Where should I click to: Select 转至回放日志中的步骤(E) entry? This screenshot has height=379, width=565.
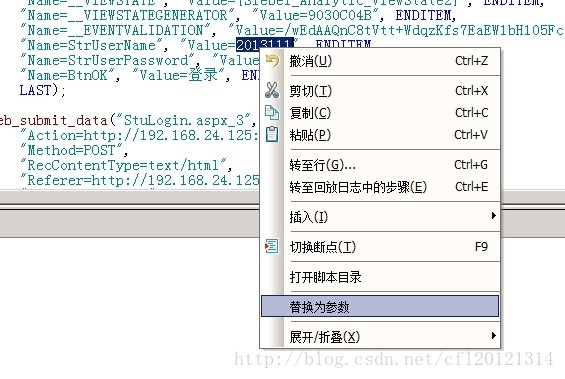380,187
